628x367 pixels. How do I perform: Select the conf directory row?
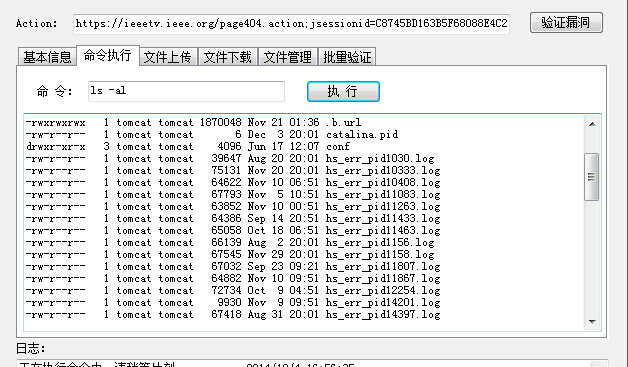coord(188,146)
